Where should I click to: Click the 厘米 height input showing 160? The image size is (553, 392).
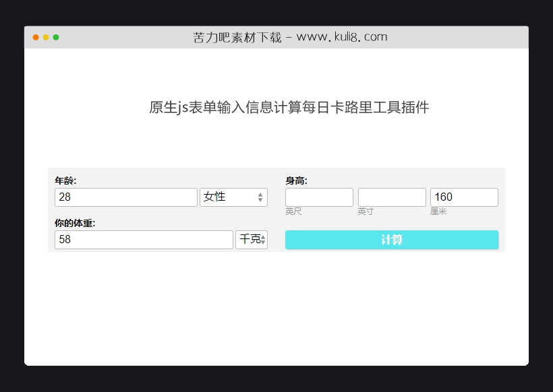point(464,197)
